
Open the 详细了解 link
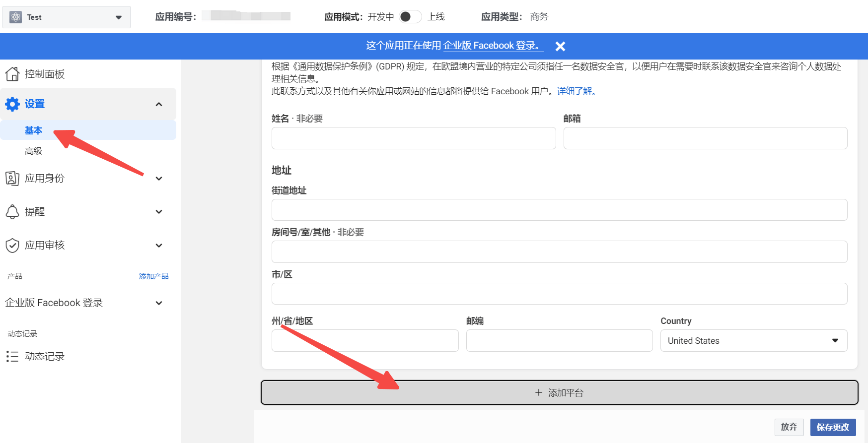pos(576,91)
